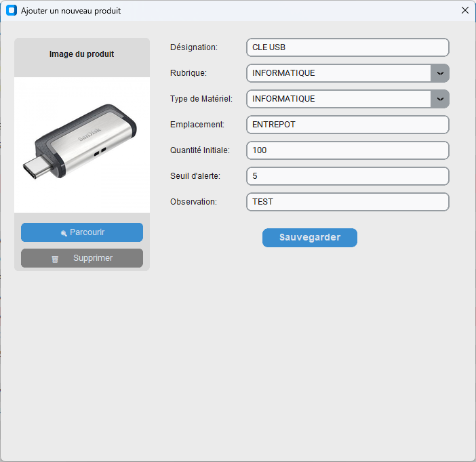Click the 'Image du produit' panel header
The height and width of the screenshot is (462, 476).
tap(82, 54)
